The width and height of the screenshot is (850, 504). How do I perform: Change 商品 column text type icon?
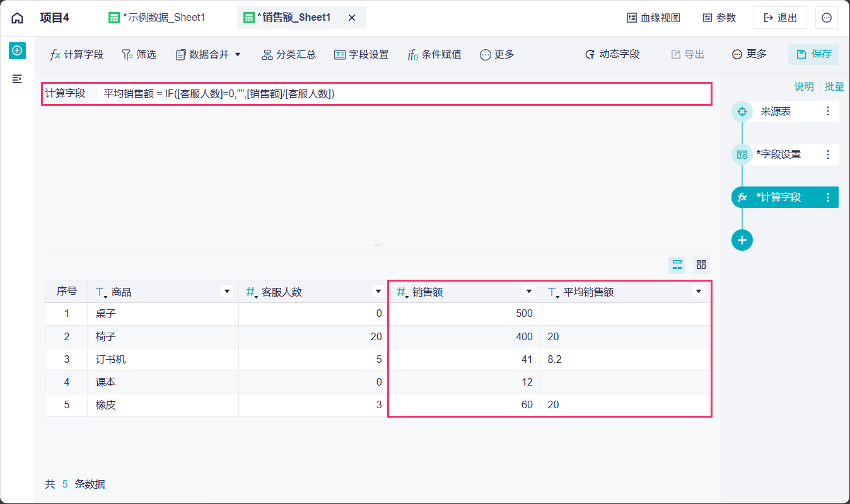[102, 292]
